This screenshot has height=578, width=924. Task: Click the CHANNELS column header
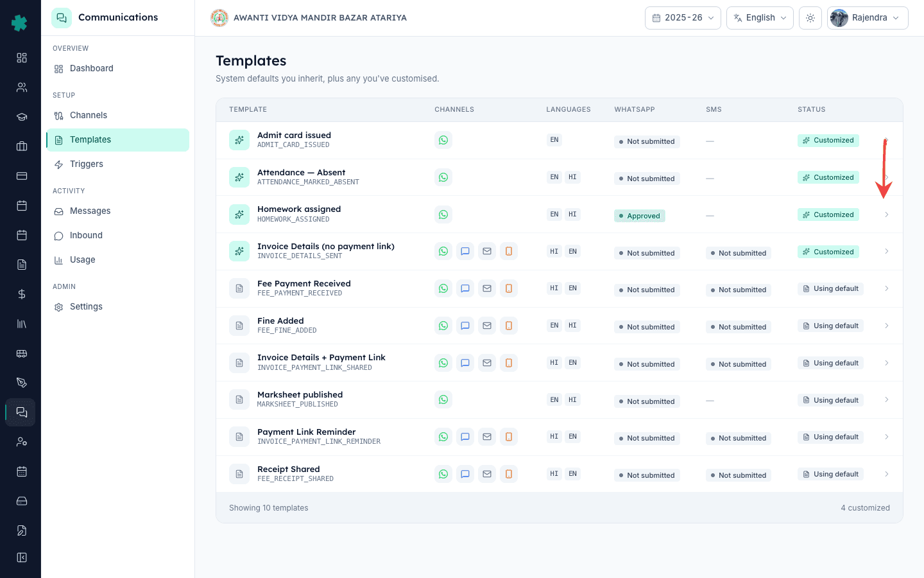(454, 110)
